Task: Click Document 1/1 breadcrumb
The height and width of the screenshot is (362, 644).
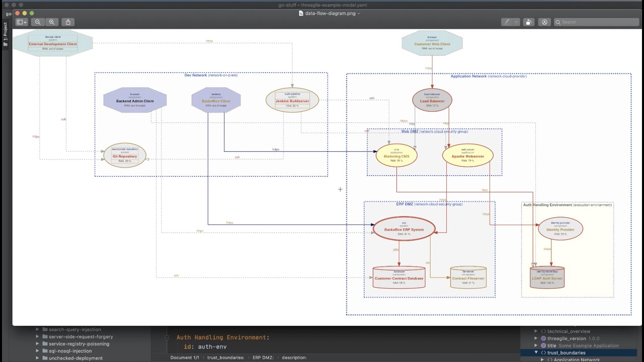Action: point(185,357)
